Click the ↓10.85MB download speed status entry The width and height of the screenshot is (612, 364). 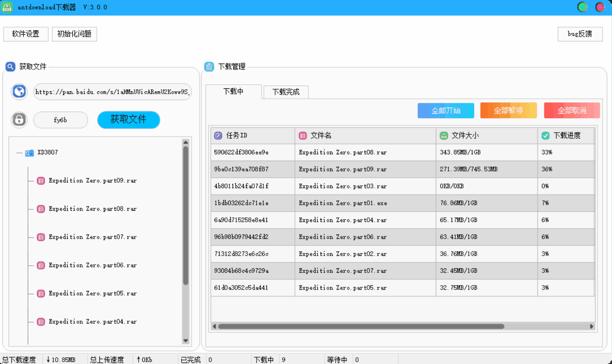click(x=61, y=359)
